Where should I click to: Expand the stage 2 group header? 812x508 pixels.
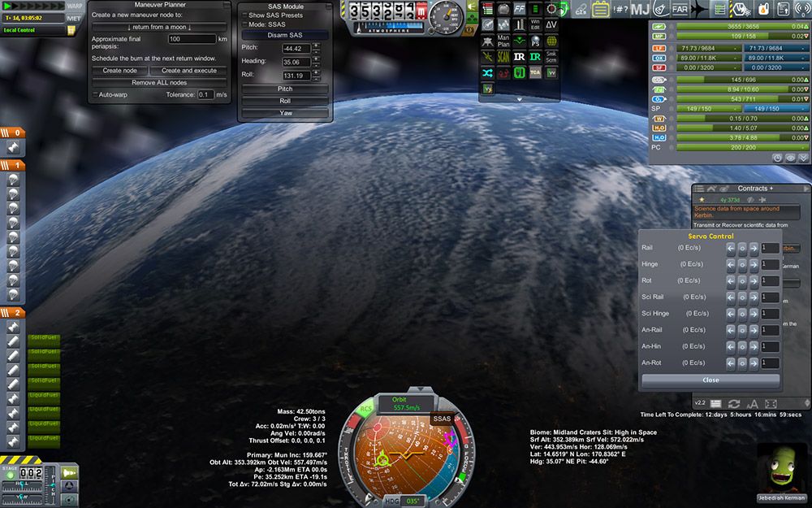[x=12, y=313]
